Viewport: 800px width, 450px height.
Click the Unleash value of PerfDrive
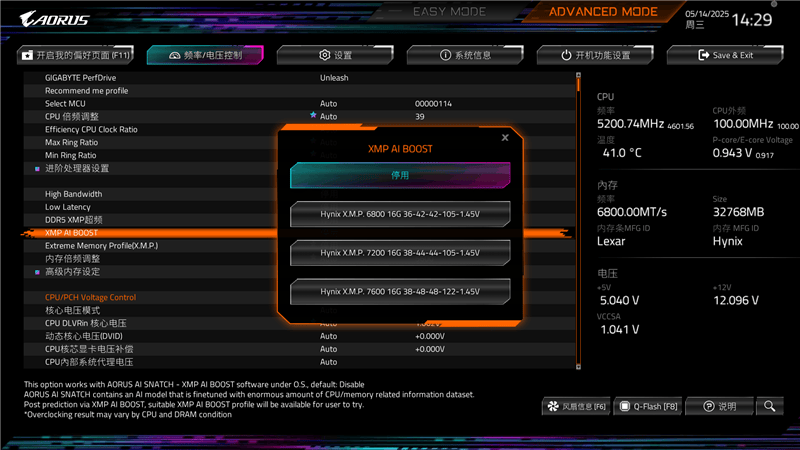tap(334, 78)
